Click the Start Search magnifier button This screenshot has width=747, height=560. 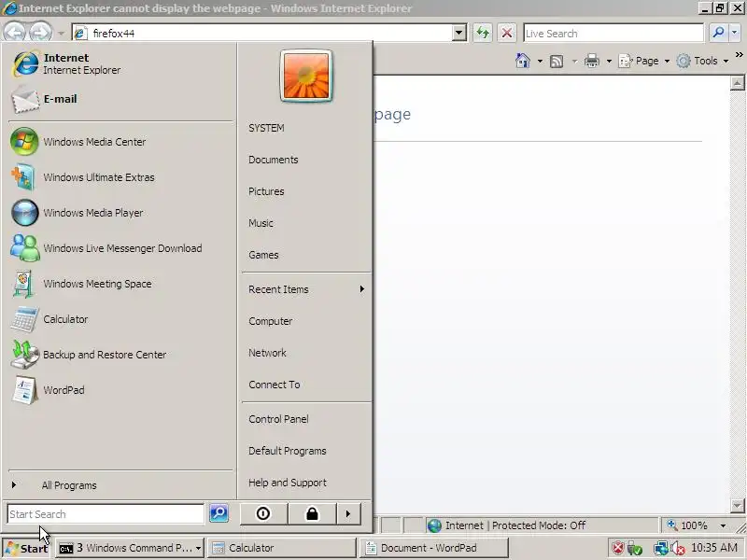coord(219,513)
